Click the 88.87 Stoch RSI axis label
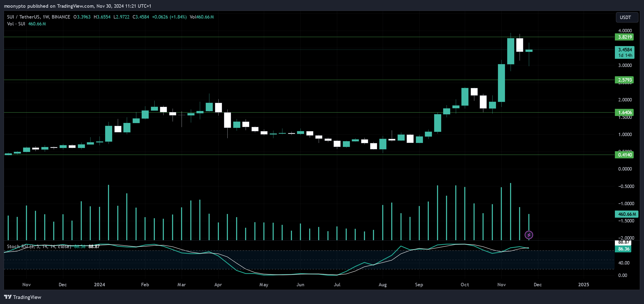Image resolution: width=644 pixels, height=304 pixels. (x=623, y=242)
